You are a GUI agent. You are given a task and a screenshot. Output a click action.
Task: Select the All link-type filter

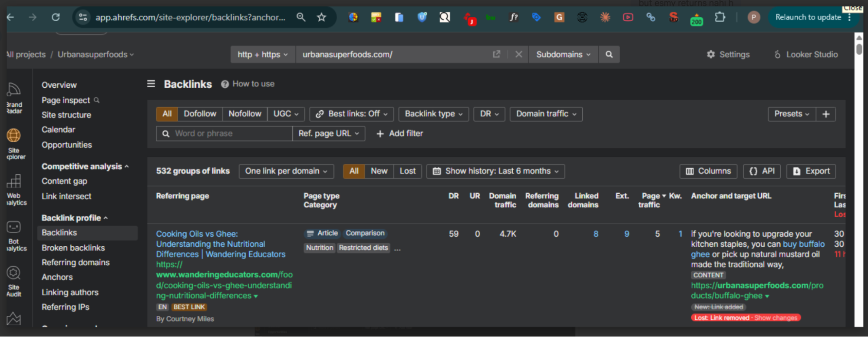pyautogui.click(x=167, y=114)
